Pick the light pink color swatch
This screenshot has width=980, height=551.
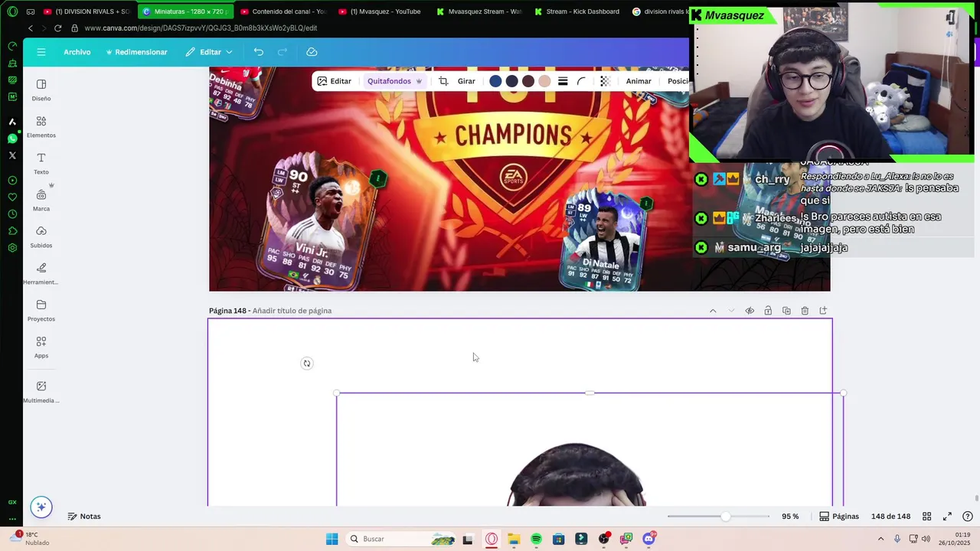(544, 81)
